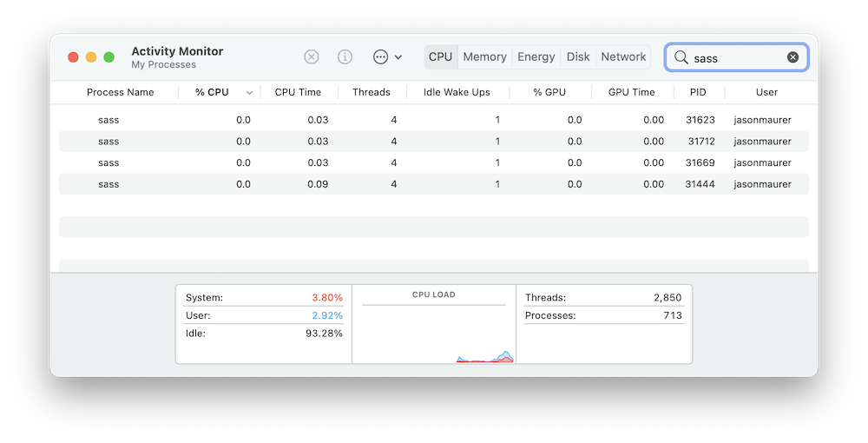
Task: Clear the sass search text
Action: 792,57
